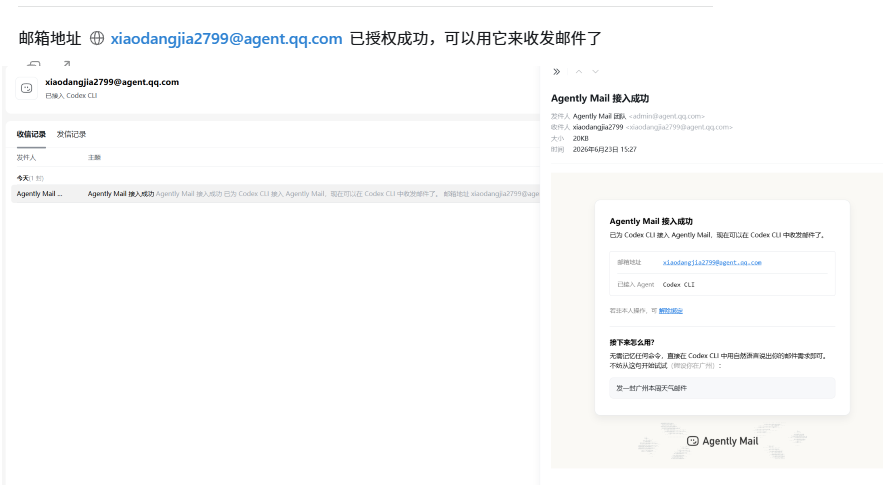The image size is (885, 487).
Task: Click the 已接入 Codex CLI status text
Action: (71, 95)
